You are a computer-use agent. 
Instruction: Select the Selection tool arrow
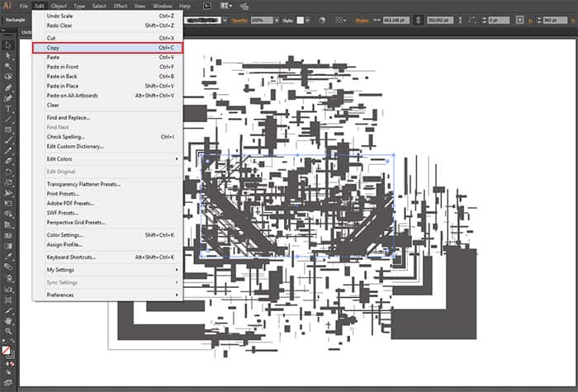point(8,45)
